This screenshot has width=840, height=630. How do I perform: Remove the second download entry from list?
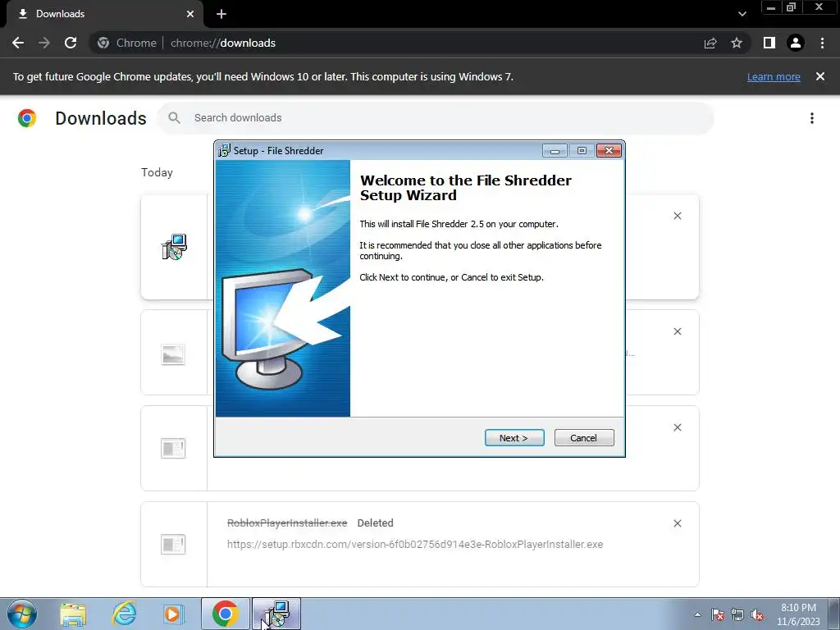tap(677, 331)
